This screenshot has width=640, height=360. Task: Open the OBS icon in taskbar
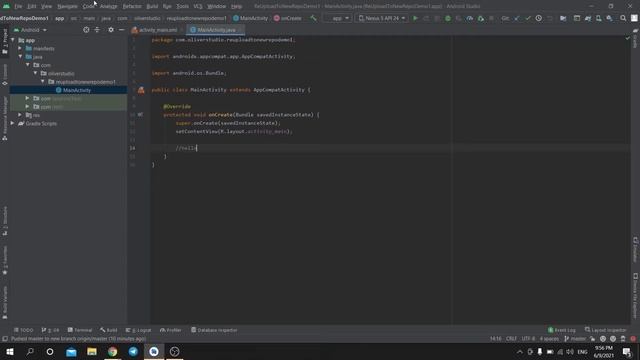click(x=174, y=351)
